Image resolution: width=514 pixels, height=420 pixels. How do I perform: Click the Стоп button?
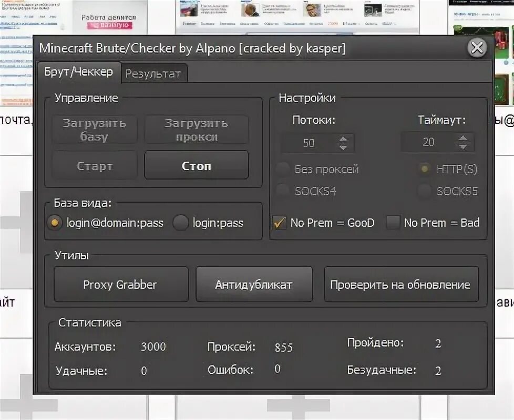coord(197,165)
